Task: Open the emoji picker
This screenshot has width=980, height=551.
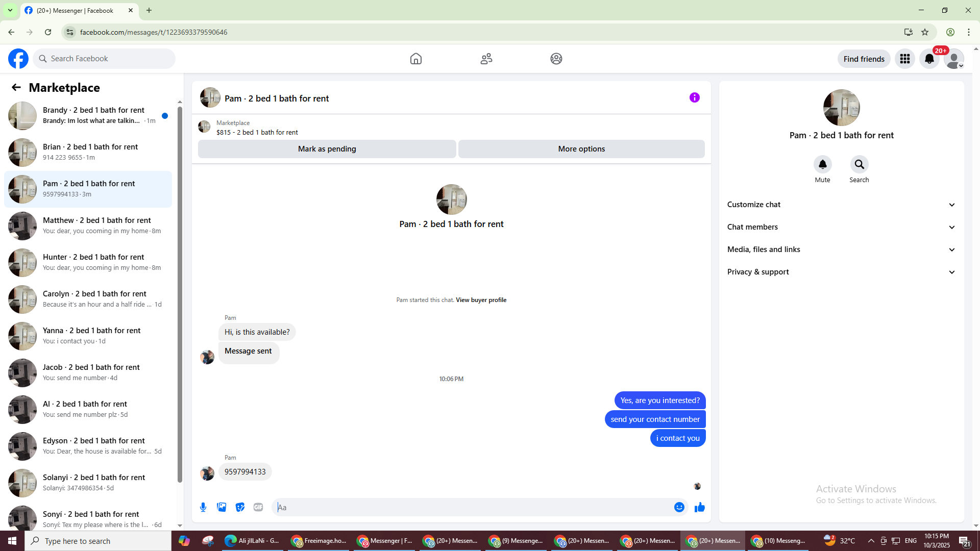Action: (x=679, y=507)
